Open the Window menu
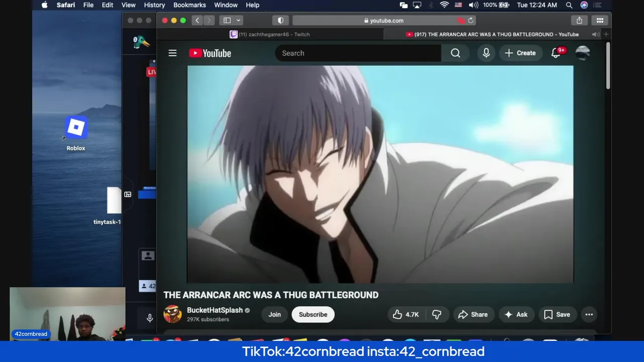This screenshot has width=644, height=362. point(226,5)
